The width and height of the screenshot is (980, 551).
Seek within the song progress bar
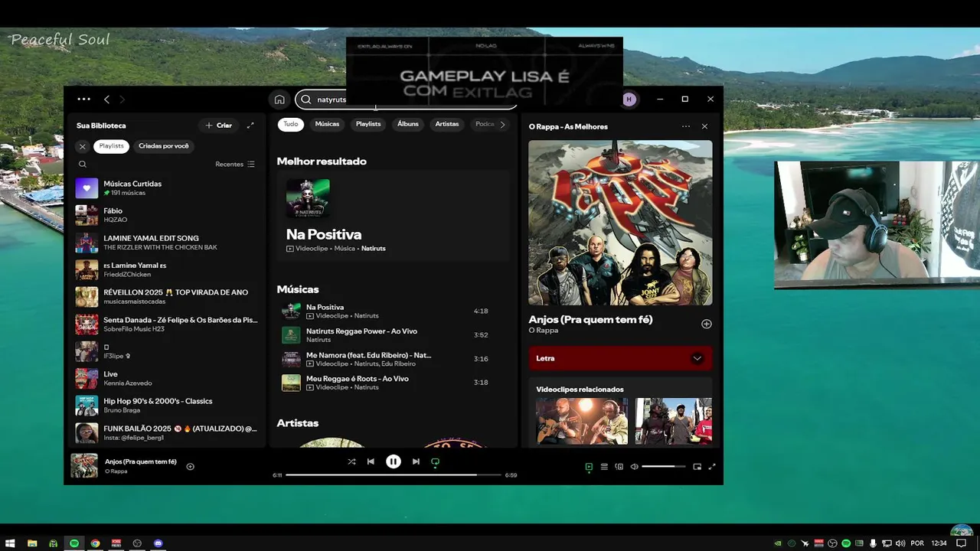394,475
